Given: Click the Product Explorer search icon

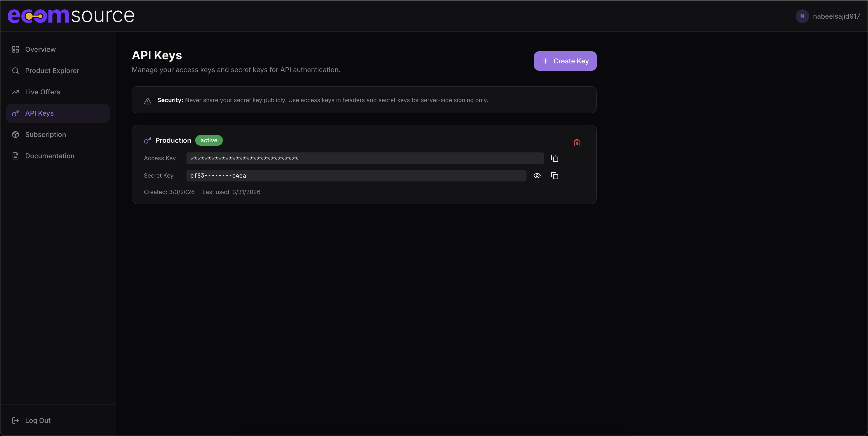Looking at the screenshot, I should [x=15, y=71].
